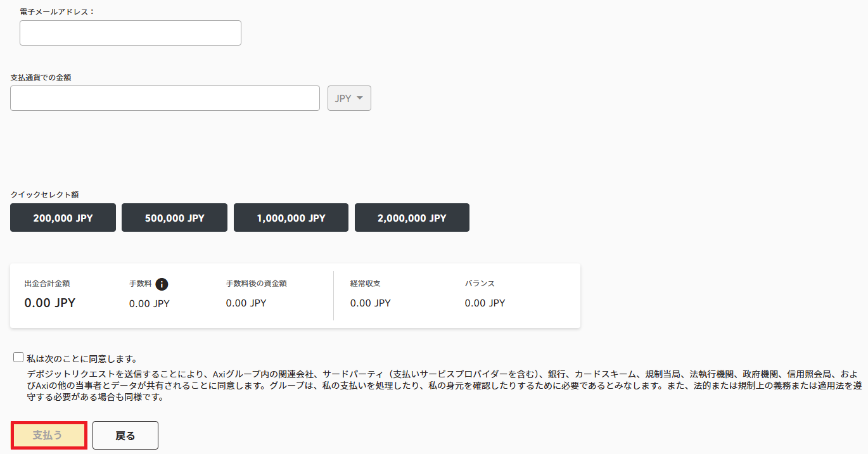The image size is (868, 454).
Task: Click the 手数料後の資金額 amount value
Action: tap(246, 303)
